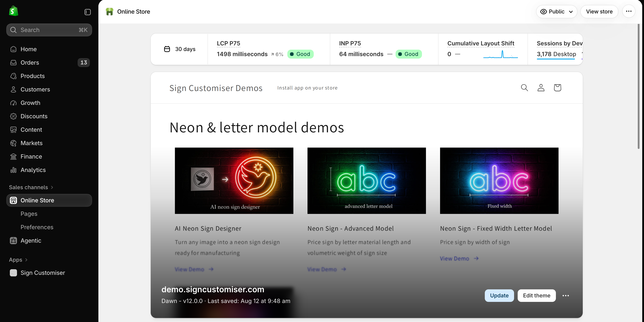This screenshot has height=322, width=644.
Task: Click the Discounts badge icon
Action: coord(13,116)
